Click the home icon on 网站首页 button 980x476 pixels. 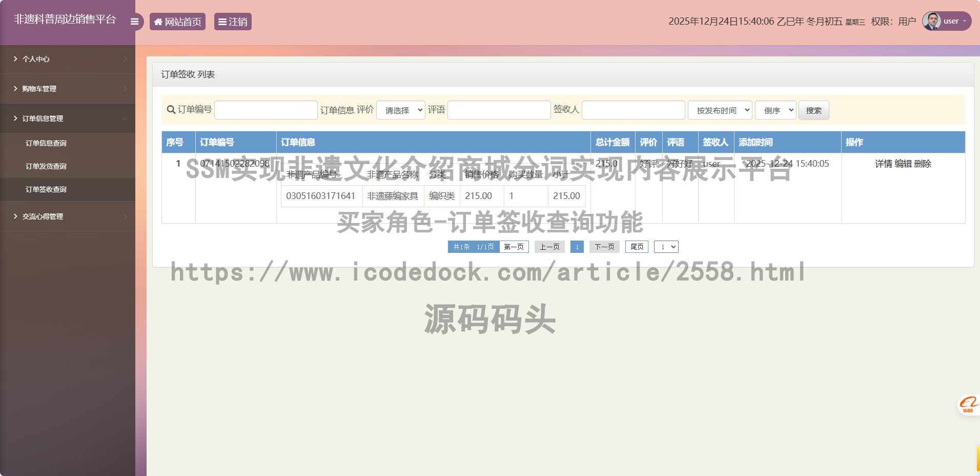tap(158, 21)
